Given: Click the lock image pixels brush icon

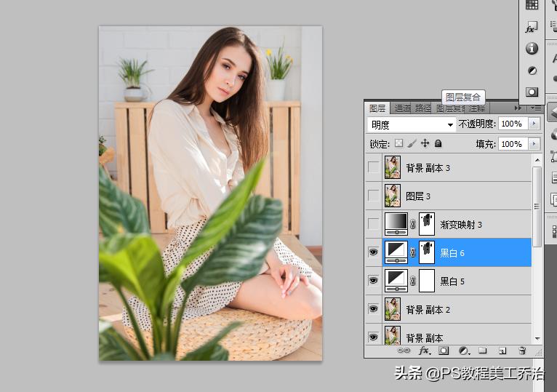Looking at the screenshot, I should click(412, 143).
